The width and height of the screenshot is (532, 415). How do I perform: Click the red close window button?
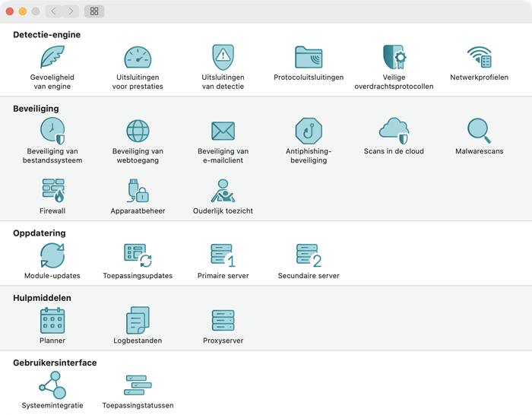click(x=10, y=11)
